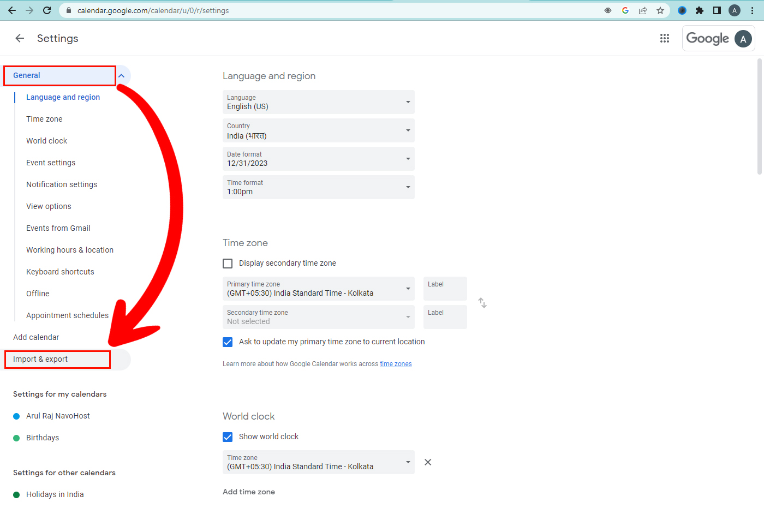Open the Language dropdown
The image size is (764, 532).
(x=318, y=102)
